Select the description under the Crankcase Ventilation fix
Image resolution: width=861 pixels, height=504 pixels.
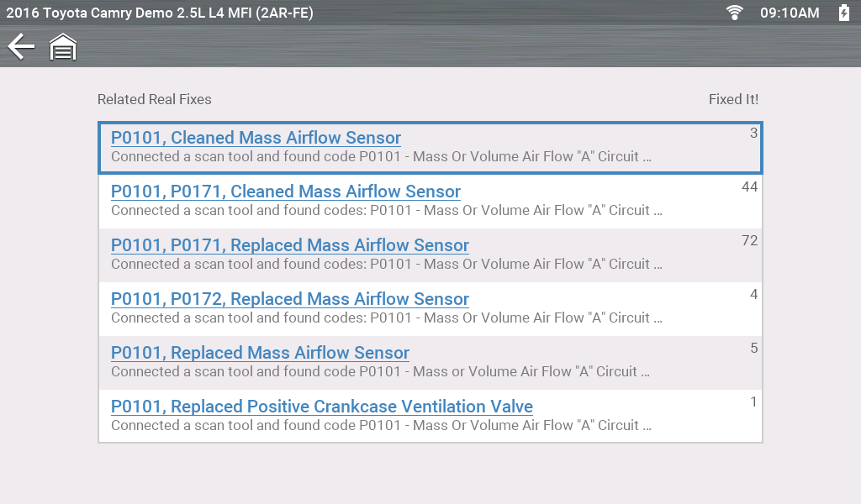[381, 426]
